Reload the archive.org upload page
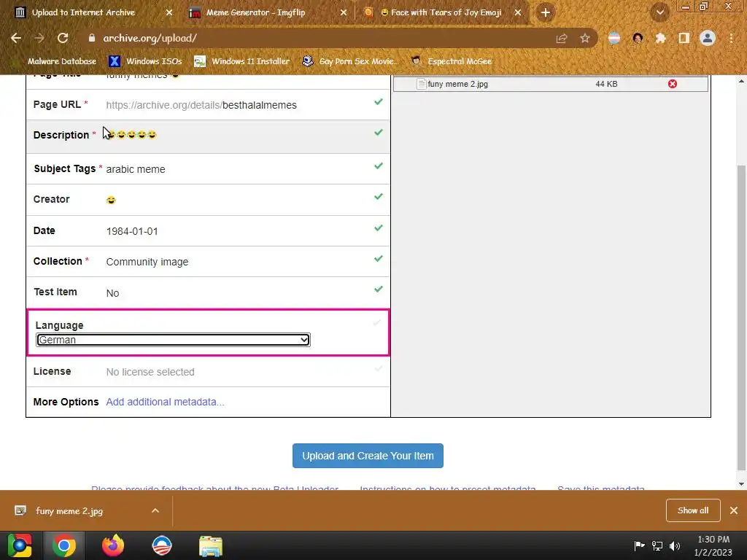The height and width of the screenshot is (560, 747). pos(63,38)
